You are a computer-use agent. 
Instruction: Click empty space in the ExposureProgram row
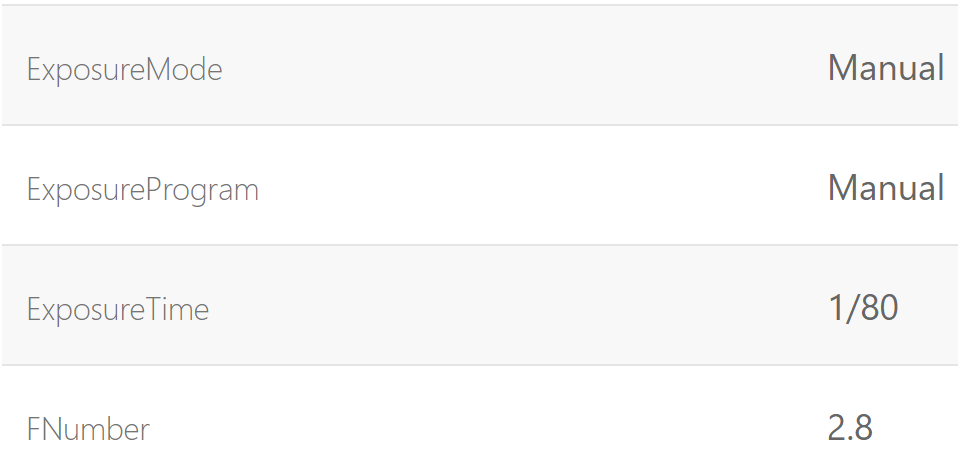pyautogui.click(x=520, y=188)
